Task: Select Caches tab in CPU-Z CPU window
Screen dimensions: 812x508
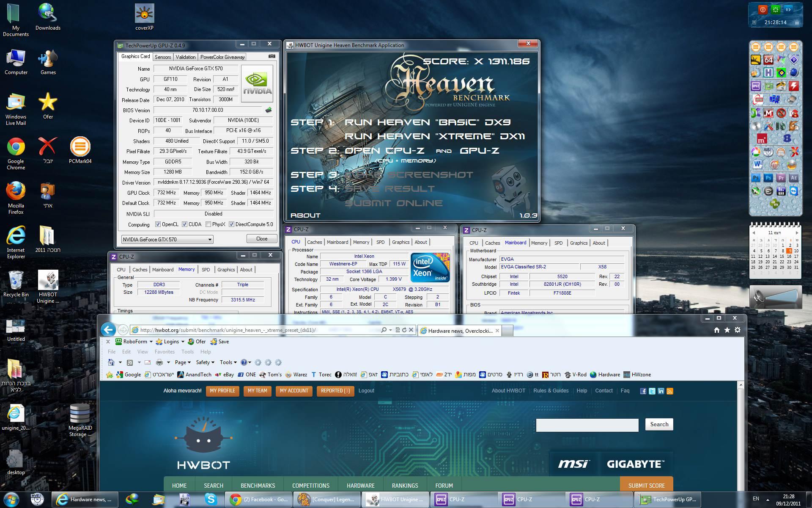Action: (315, 242)
